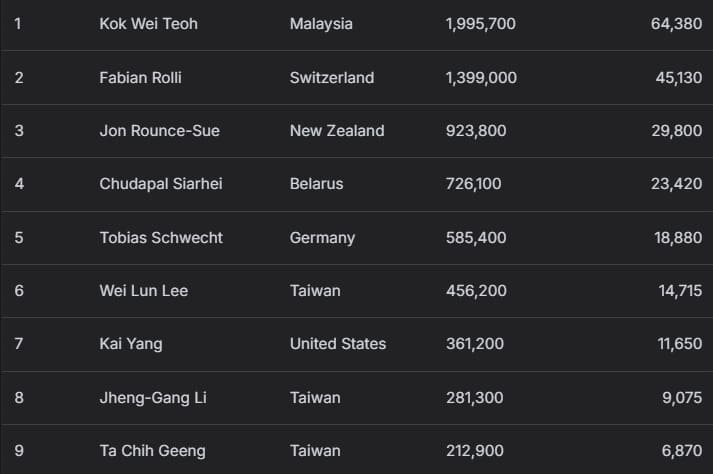Click the 1,995,700 chip count
Viewport: 713px width, 474px height.
click(481, 24)
